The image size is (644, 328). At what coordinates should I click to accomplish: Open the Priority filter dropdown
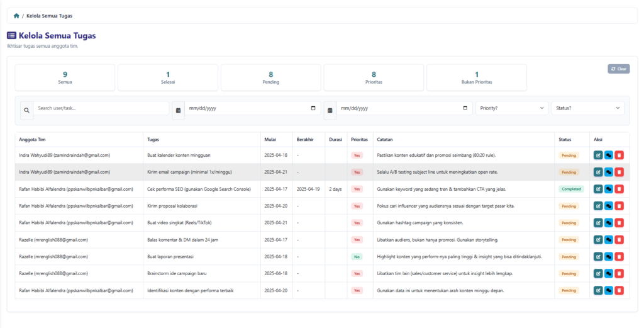pyautogui.click(x=511, y=108)
